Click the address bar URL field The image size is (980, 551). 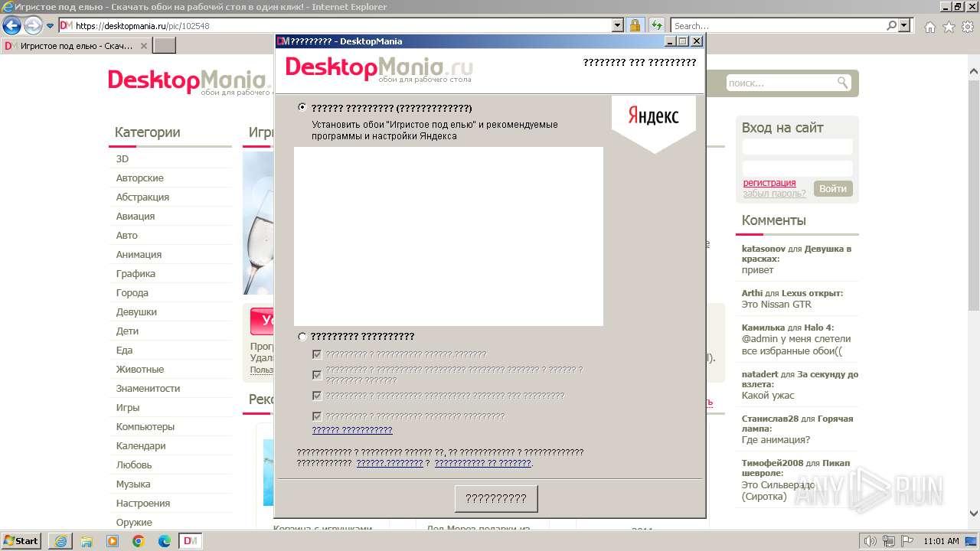(x=341, y=25)
